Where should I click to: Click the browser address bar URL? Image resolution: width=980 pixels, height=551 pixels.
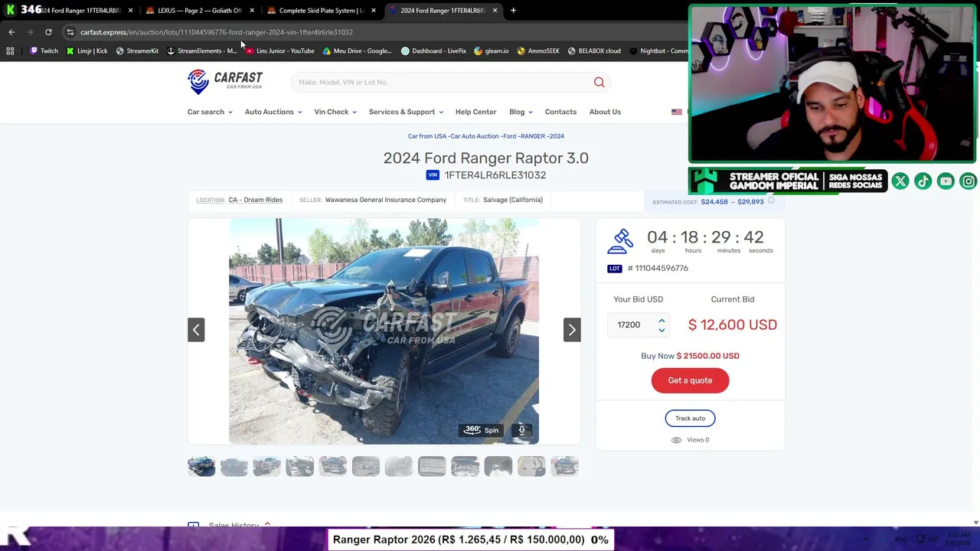217,32
